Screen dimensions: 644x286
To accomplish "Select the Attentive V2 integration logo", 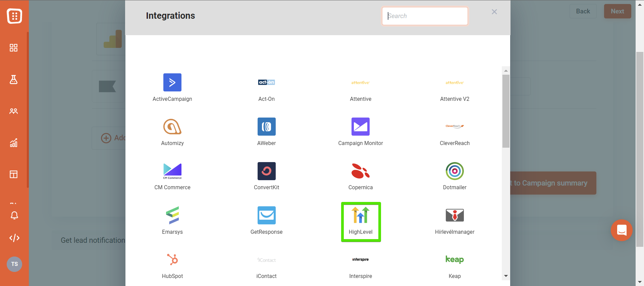I will (x=454, y=82).
